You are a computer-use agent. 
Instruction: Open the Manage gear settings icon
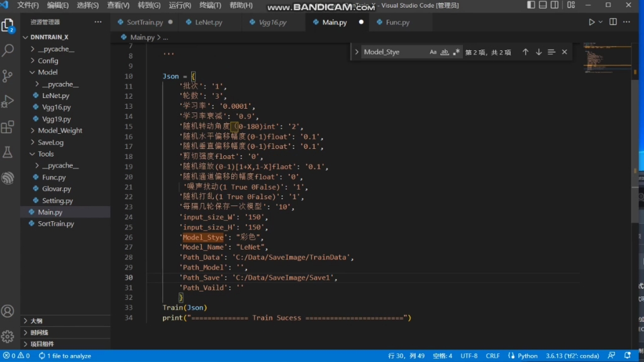coord(8,336)
